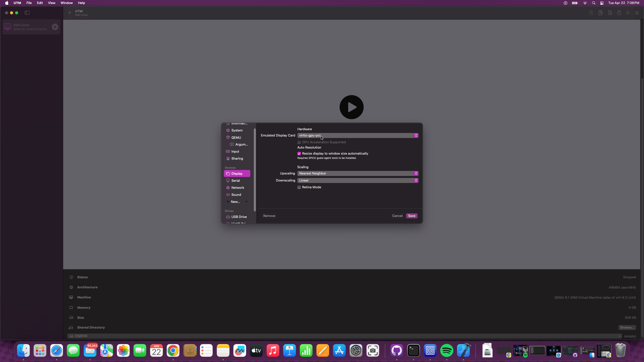The height and width of the screenshot is (362, 644).
Task: Click the Save button
Action: (412, 216)
